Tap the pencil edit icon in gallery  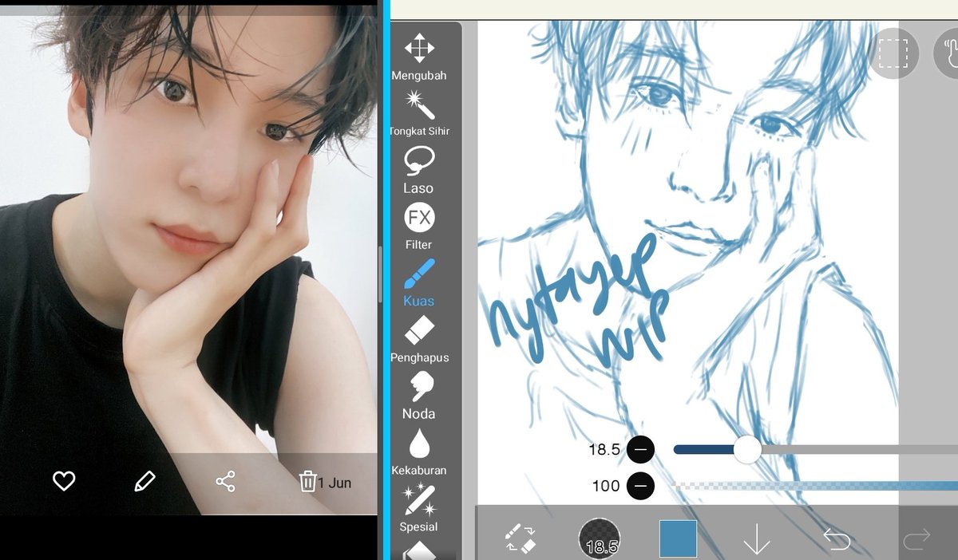pyautogui.click(x=144, y=481)
